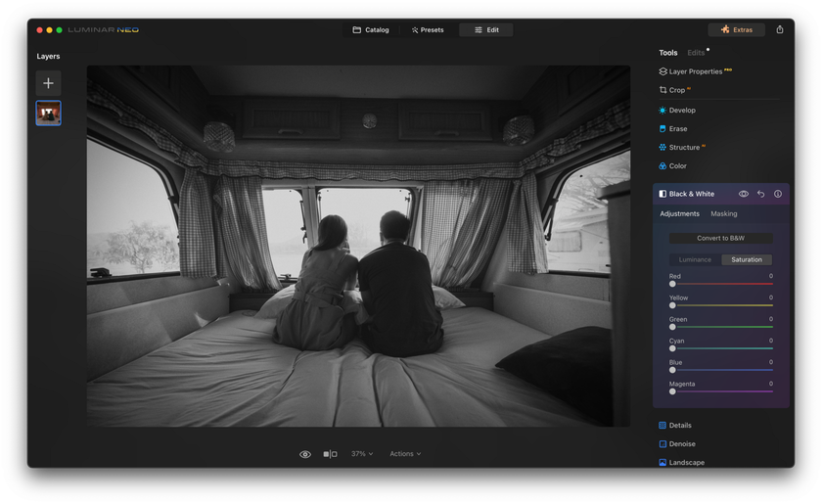
Task: Switch to Luminance mode
Action: (x=695, y=259)
